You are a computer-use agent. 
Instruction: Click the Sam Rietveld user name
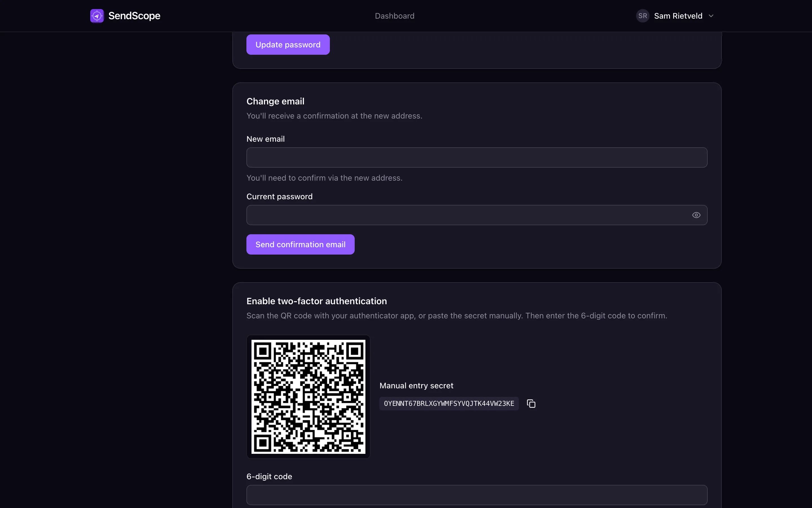[678, 16]
